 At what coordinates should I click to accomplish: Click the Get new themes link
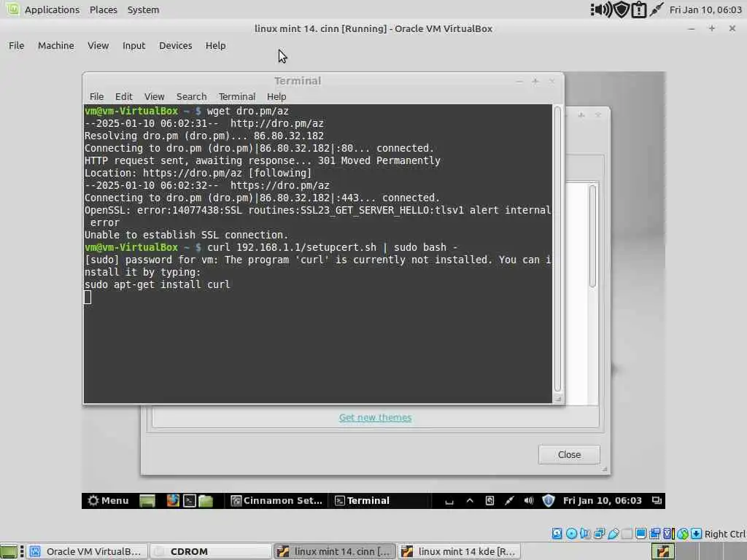[x=375, y=418]
